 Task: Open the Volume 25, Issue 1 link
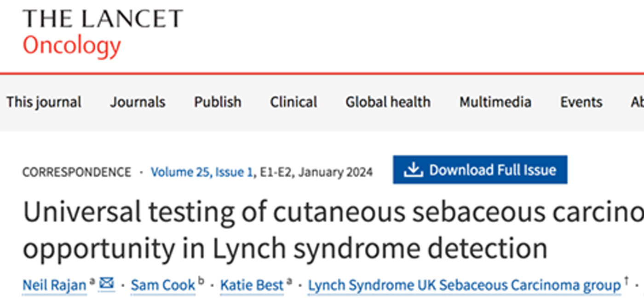pos(202,172)
